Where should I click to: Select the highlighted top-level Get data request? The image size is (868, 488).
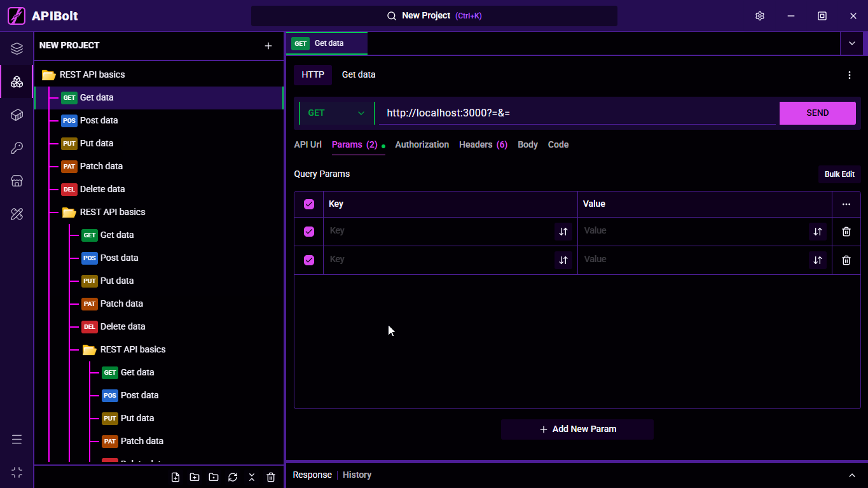tap(159, 98)
